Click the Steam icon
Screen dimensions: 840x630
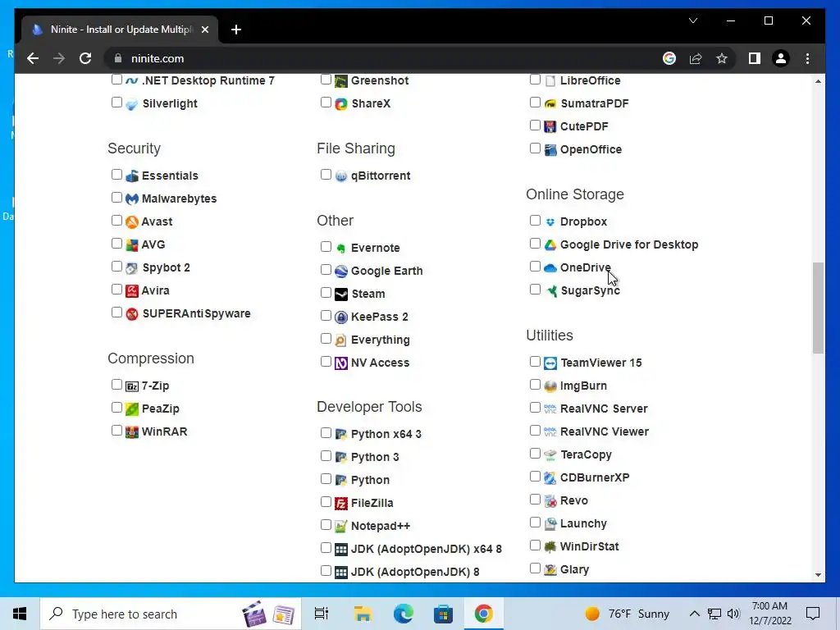pos(341,294)
